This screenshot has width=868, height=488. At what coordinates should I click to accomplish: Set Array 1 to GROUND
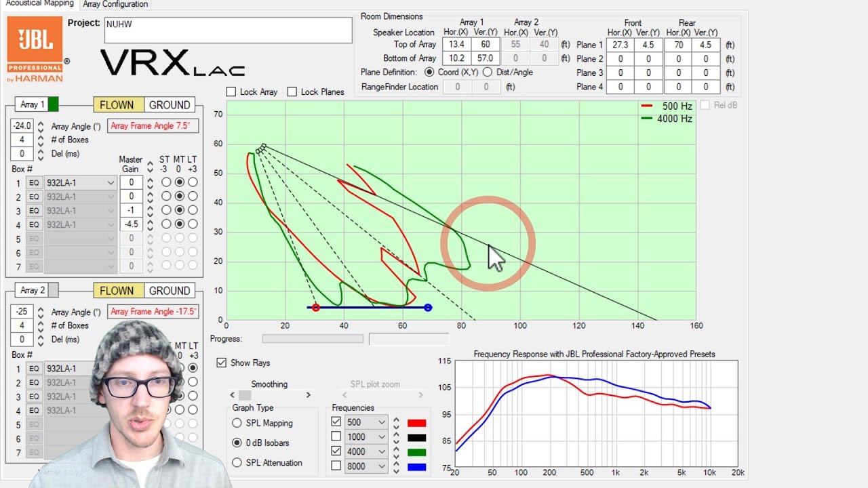[170, 105]
